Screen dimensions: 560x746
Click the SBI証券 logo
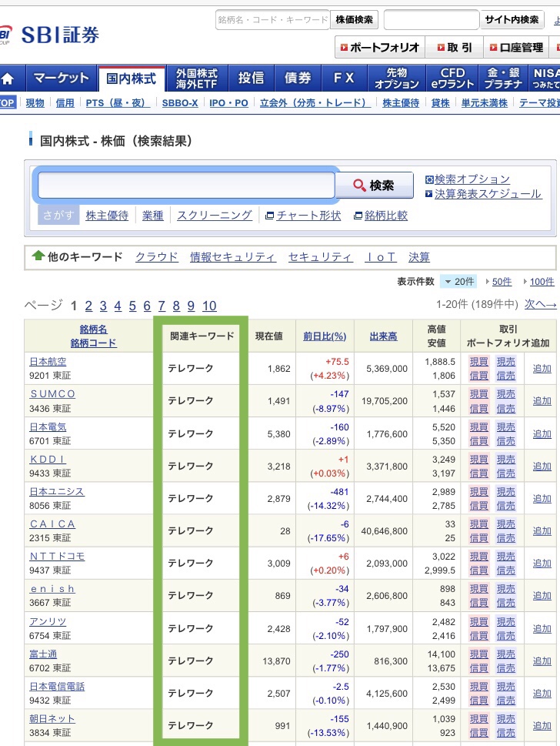click(49, 35)
